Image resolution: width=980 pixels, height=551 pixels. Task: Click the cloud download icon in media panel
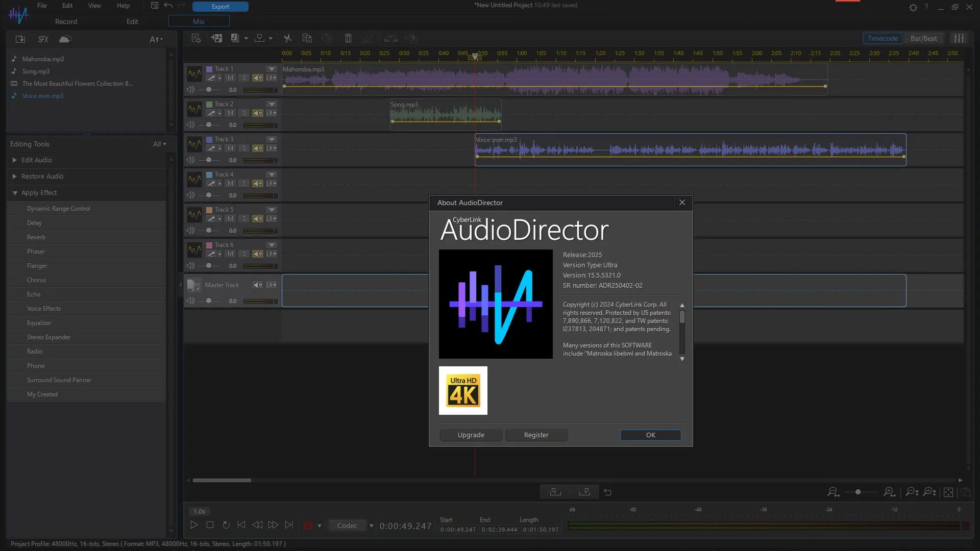point(65,39)
